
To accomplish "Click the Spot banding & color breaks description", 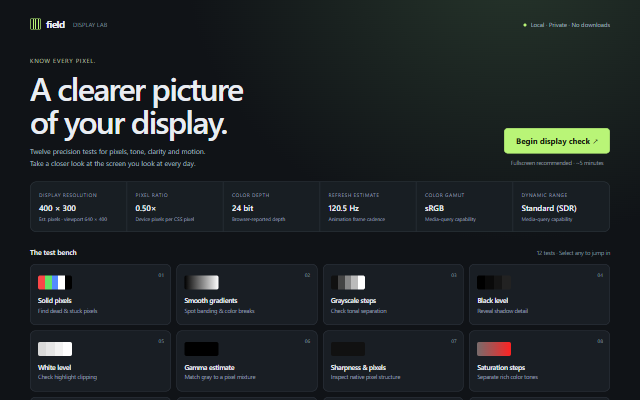I will point(219,311).
